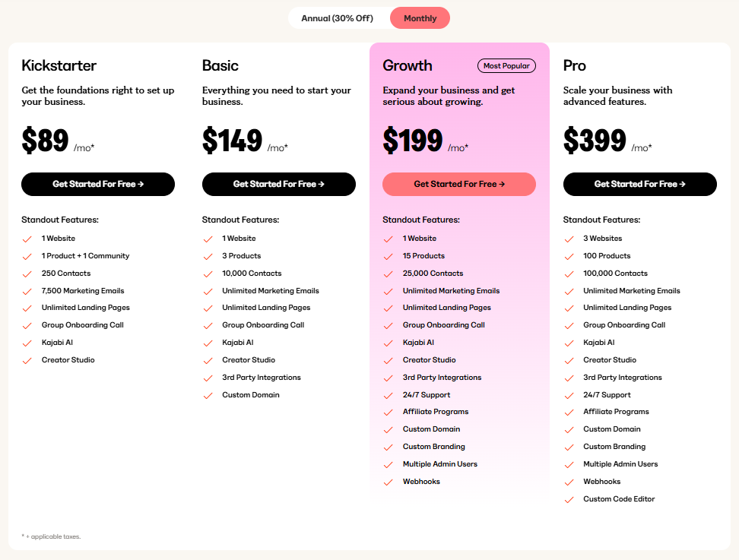Viewport: 739px width, 560px height.
Task: Click checkmark beside Kickstarter's Creator Studio
Action: click(27, 360)
